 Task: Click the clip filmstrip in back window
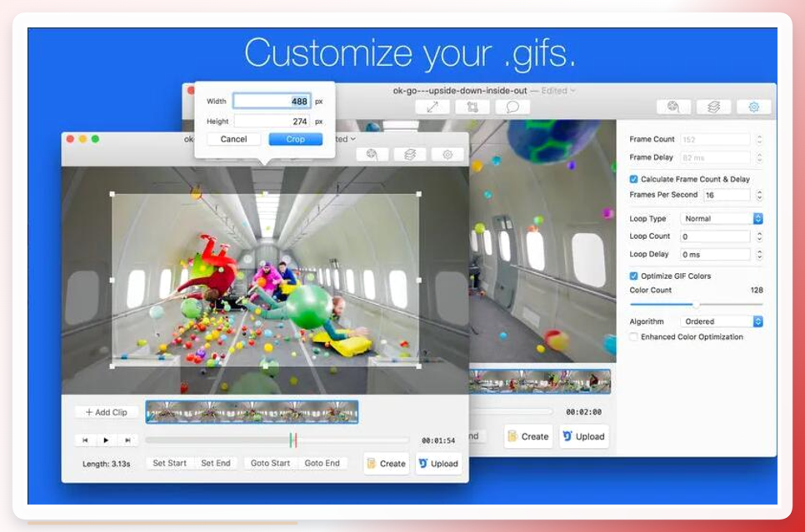tap(539, 381)
